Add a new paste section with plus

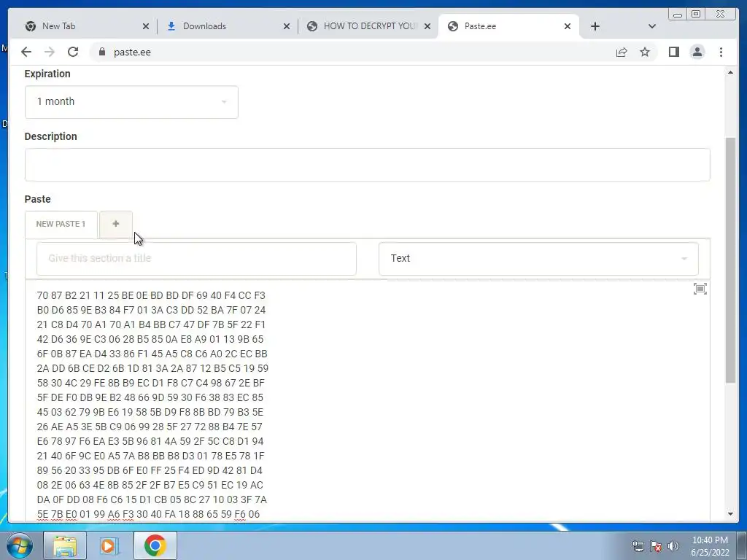(116, 224)
